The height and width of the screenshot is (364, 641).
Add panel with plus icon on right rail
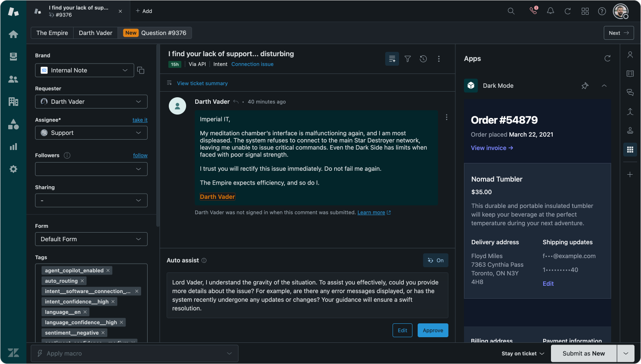pos(630,175)
